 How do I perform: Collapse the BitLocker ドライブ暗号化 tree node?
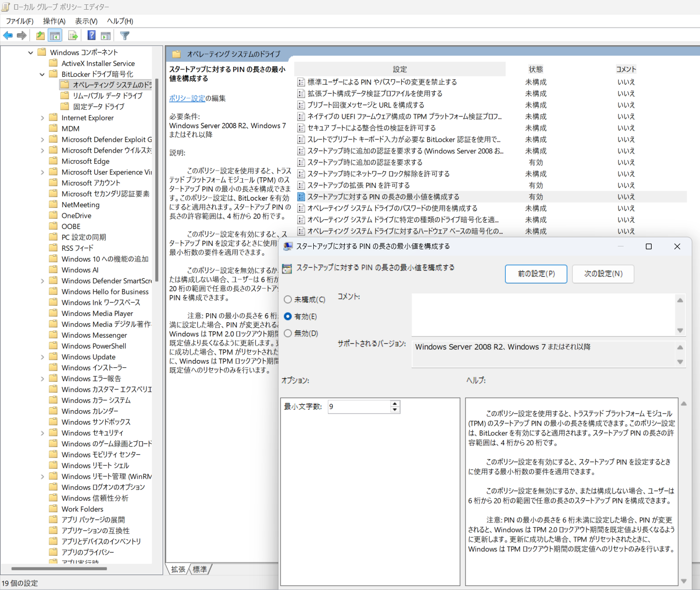pyautogui.click(x=42, y=74)
